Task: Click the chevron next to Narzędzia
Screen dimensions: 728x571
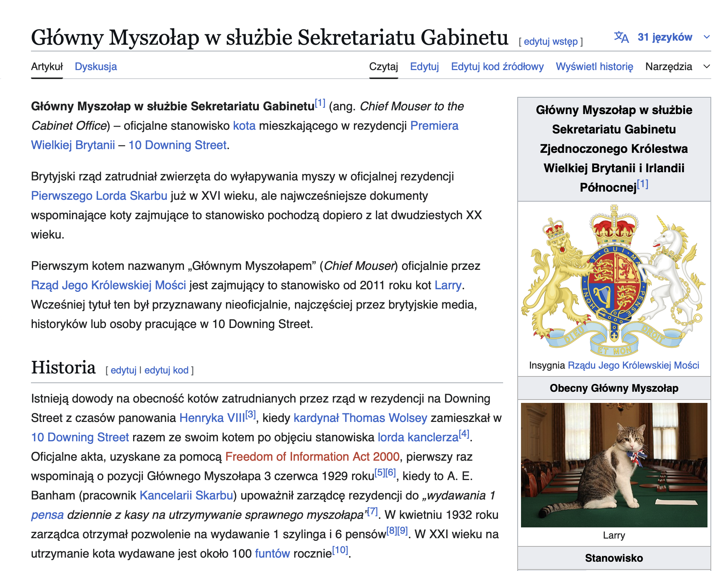Action: pos(706,67)
